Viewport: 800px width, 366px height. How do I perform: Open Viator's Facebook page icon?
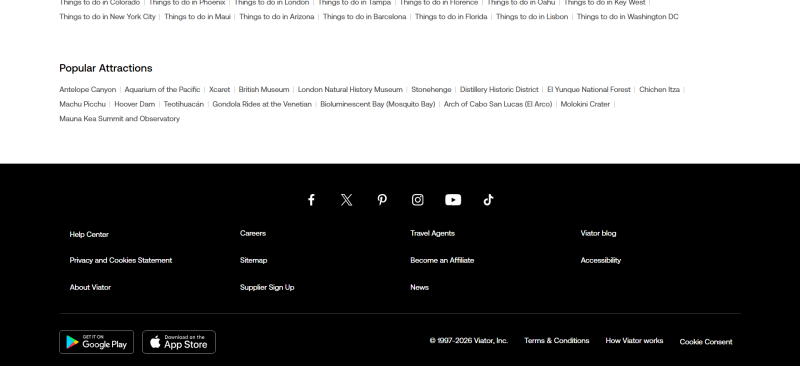pos(311,200)
